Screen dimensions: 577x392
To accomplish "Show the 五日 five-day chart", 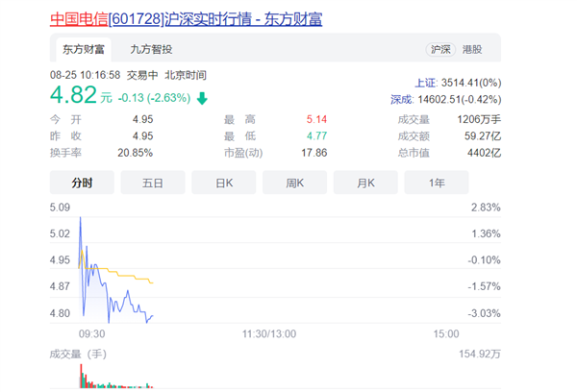I will point(152,183).
